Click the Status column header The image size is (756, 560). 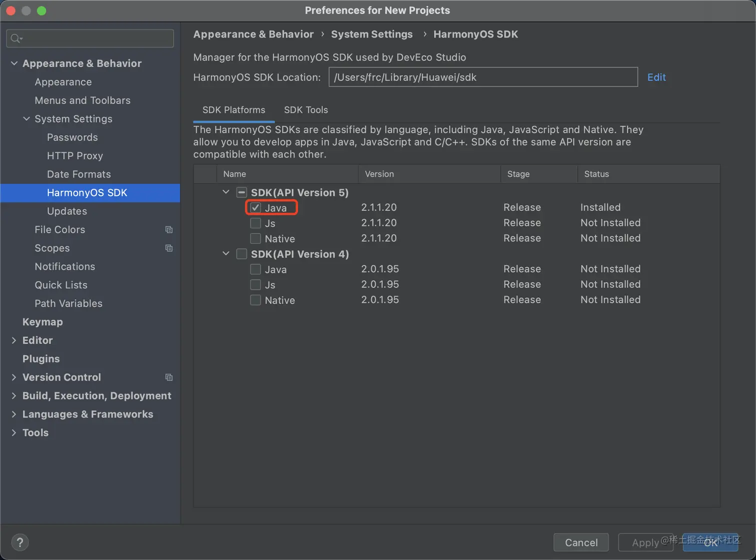coord(648,174)
